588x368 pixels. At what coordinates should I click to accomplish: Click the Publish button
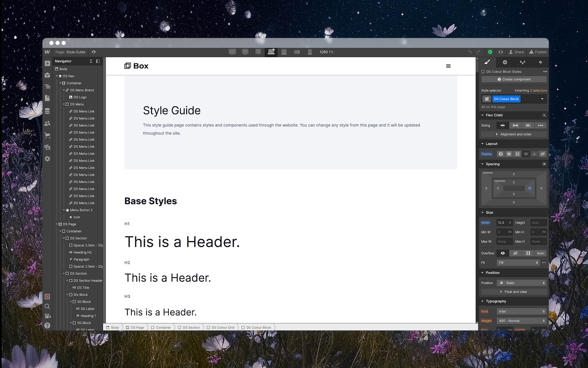click(x=538, y=52)
